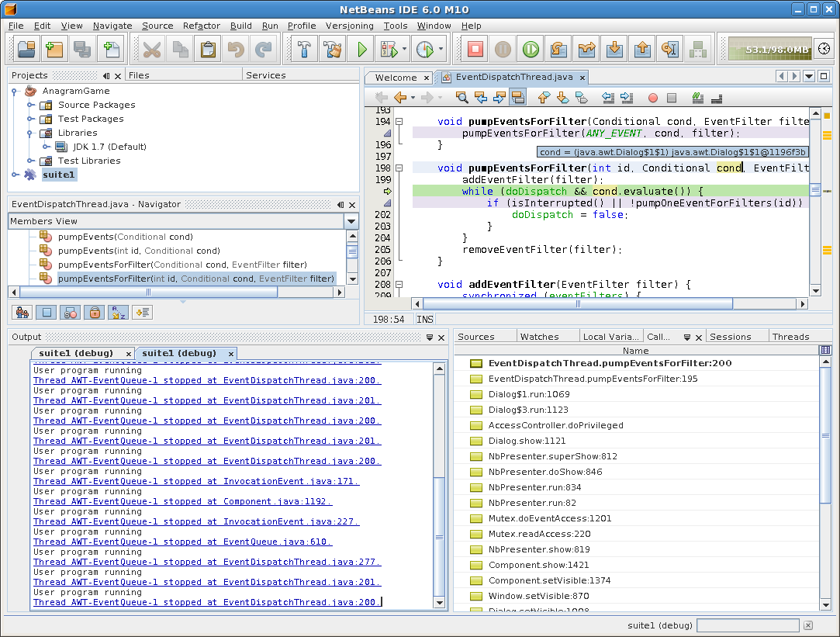Screen dimensions: 840x637
Task: Click the editor horizontal scrollbar thumb
Action: point(578,304)
